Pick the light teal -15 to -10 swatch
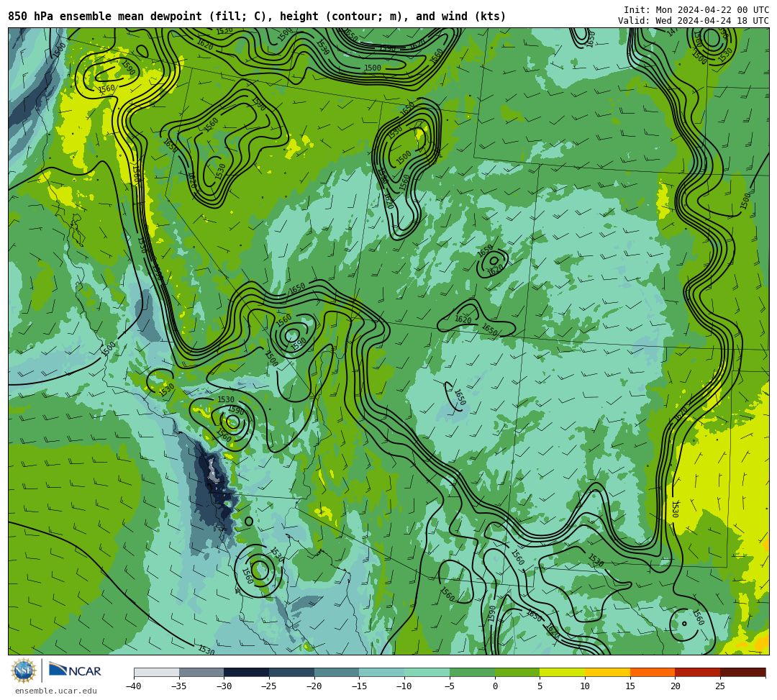The width and height of the screenshot is (777, 700). (x=382, y=672)
